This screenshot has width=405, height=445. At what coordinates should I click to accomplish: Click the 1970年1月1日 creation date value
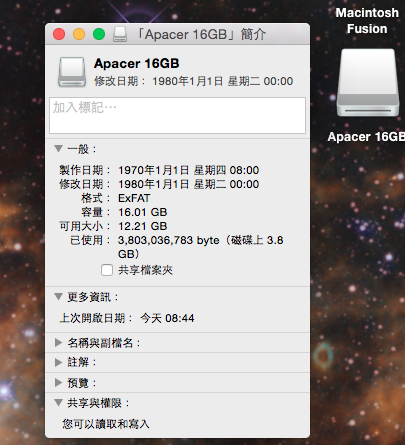pos(189,170)
